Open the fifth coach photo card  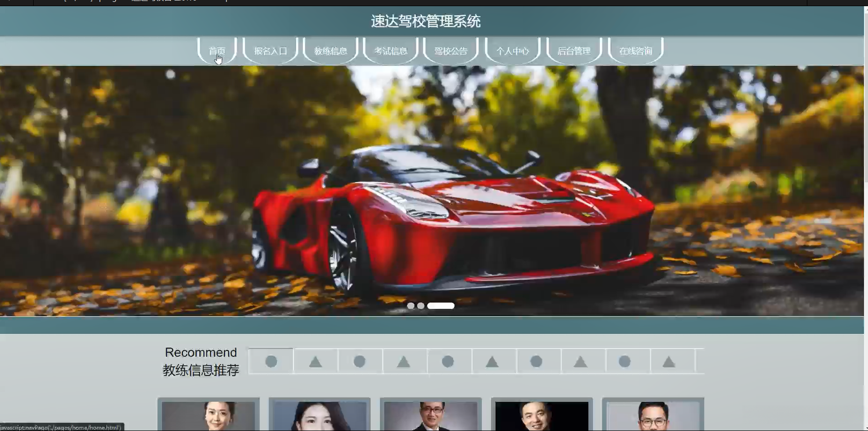pyautogui.click(x=653, y=414)
